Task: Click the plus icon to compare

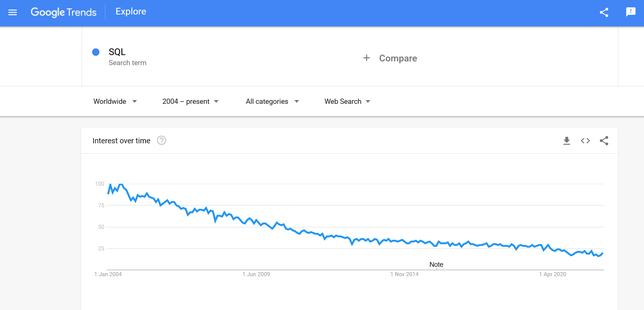Action: coord(367,58)
